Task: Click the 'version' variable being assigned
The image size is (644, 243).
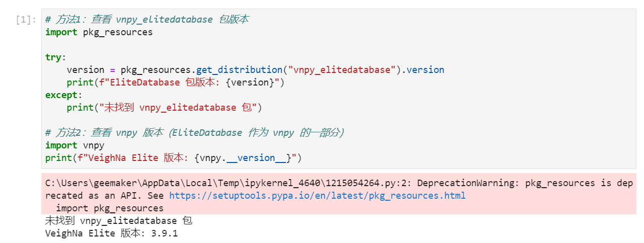Action: pos(85,70)
